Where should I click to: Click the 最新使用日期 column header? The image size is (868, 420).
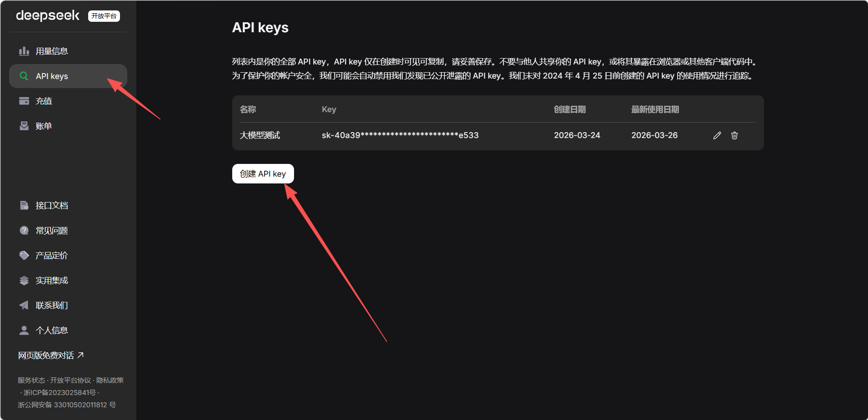655,109
